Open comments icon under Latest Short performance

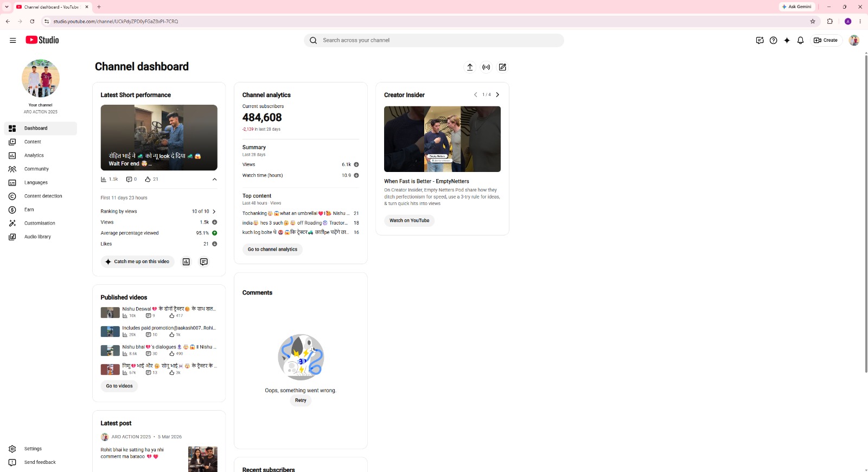click(203, 261)
